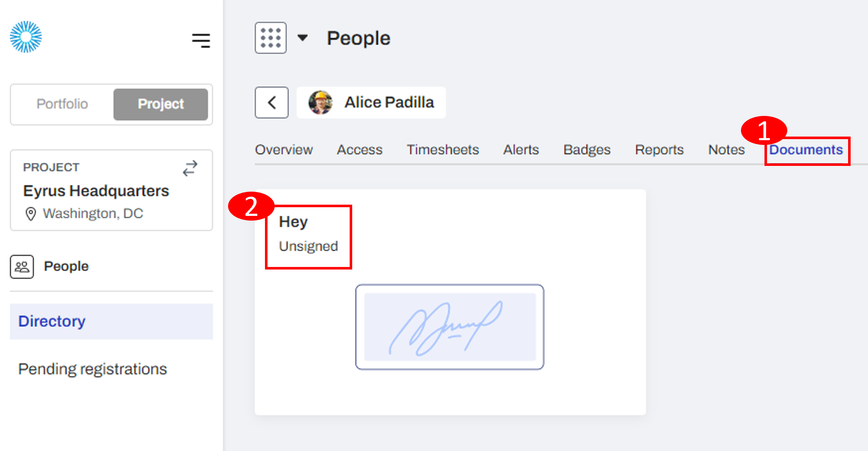Open the Badges tab
Screen dimensions: 868x451
point(587,150)
